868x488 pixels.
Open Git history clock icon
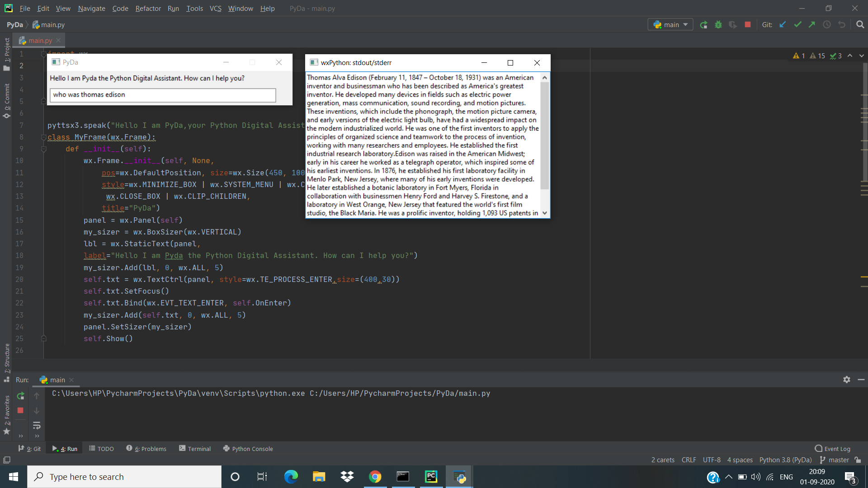pyautogui.click(x=827, y=25)
